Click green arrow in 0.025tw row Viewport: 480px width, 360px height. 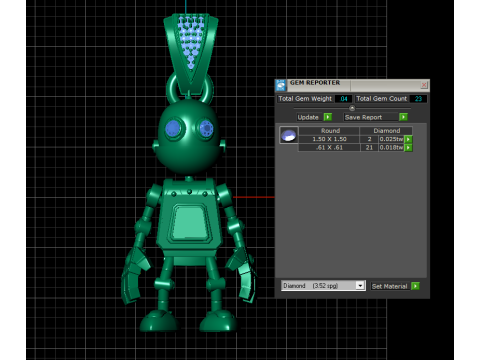408,139
